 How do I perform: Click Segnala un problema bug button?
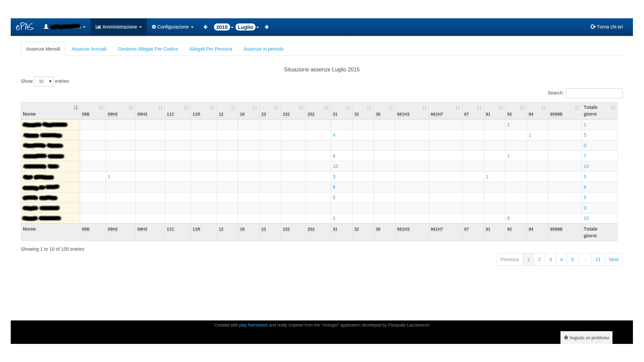pyautogui.click(x=586, y=338)
